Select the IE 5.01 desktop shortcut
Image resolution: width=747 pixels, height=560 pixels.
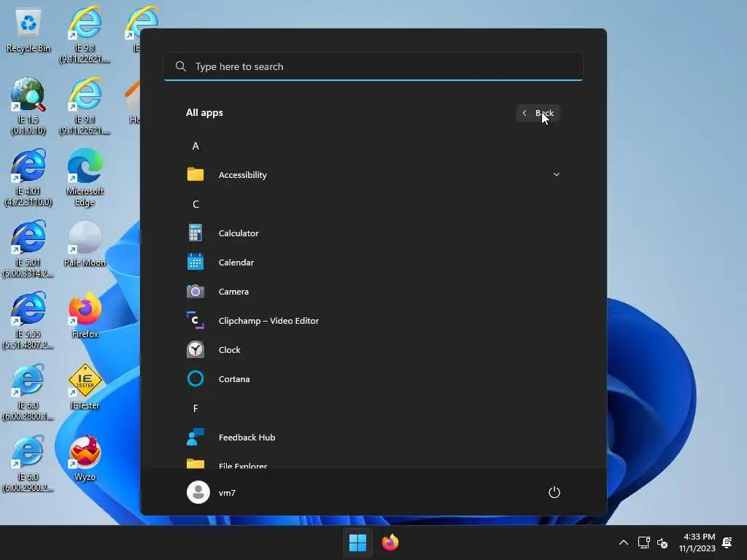(28, 249)
